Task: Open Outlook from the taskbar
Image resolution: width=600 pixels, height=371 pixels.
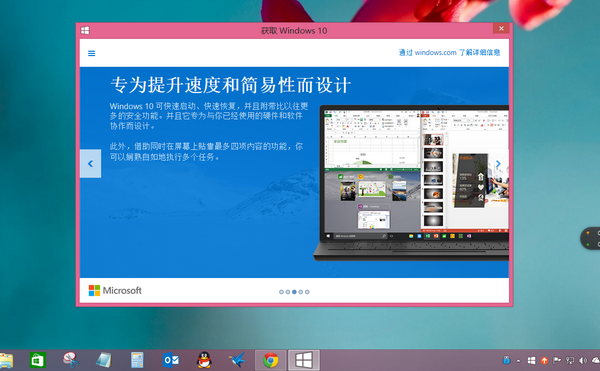Action: (x=171, y=360)
